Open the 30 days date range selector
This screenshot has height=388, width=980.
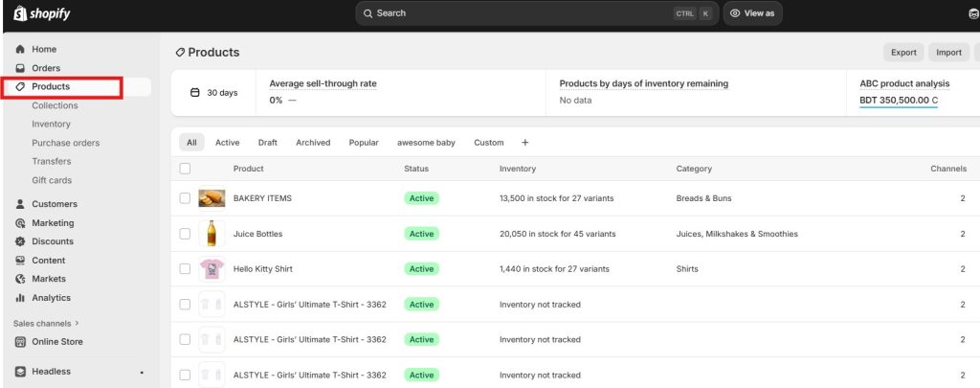pos(213,93)
